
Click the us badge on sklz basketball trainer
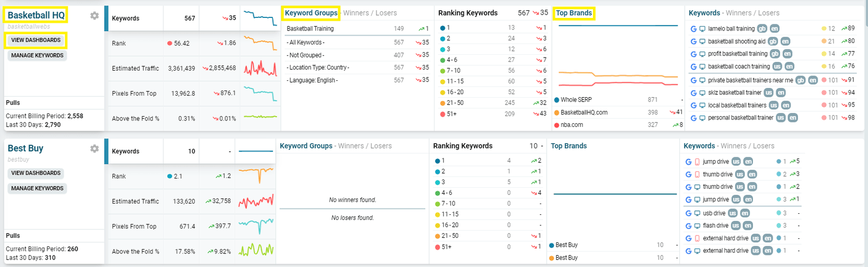[x=768, y=93]
